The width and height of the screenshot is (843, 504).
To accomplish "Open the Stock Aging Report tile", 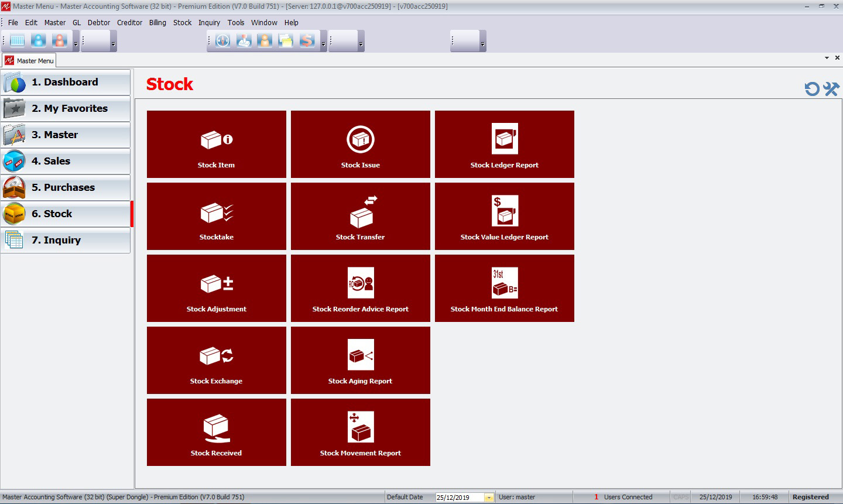I will [361, 360].
